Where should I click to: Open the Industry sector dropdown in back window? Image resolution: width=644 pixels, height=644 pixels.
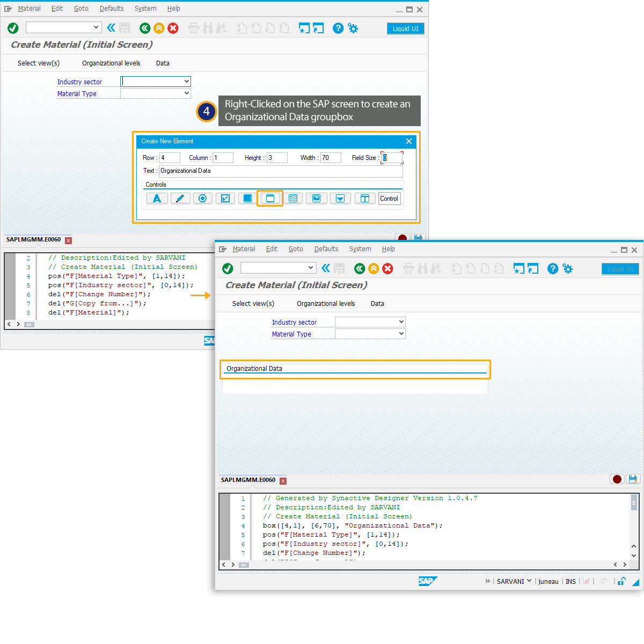(x=187, y=82)
